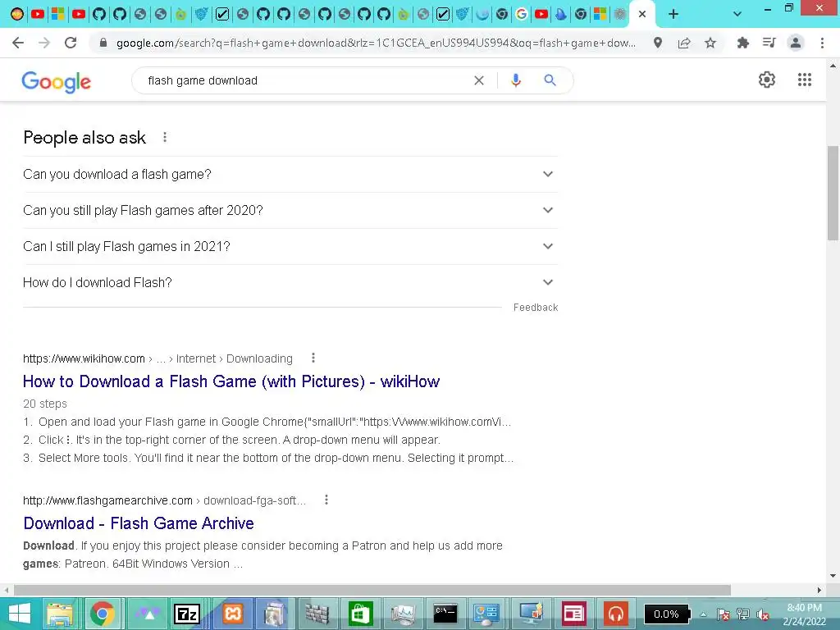Open File Explorer from the taskbar

click(x=60, y=614)
